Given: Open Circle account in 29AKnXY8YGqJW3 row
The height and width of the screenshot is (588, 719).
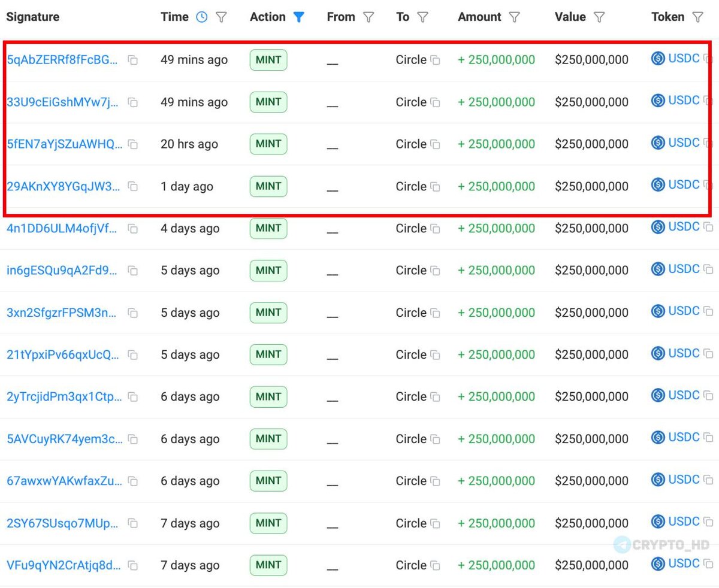Looking at the screenshot, I should (411, 186).
